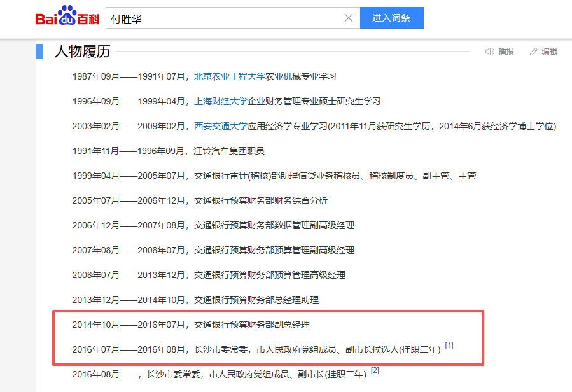This screenshot has width=572, height=392.
Task: Click the 交通银行预算财务部财务综合分析 entry
Action: pyautogui.click(x=200, y=200)
